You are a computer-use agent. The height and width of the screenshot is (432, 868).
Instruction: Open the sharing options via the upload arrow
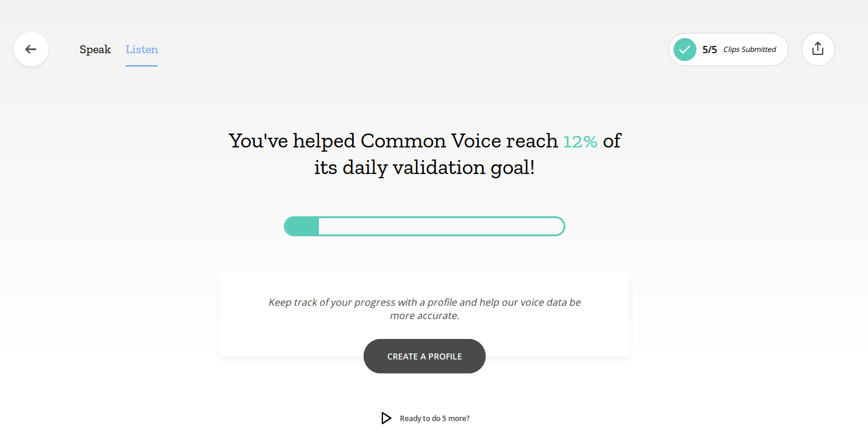[x=817, y=49]
